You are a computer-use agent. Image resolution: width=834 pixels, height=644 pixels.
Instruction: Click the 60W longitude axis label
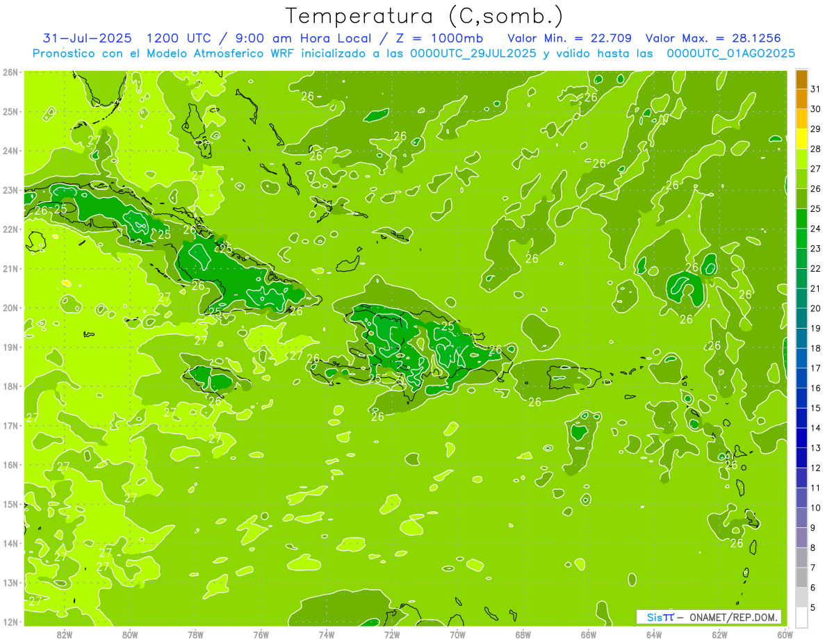785,634
